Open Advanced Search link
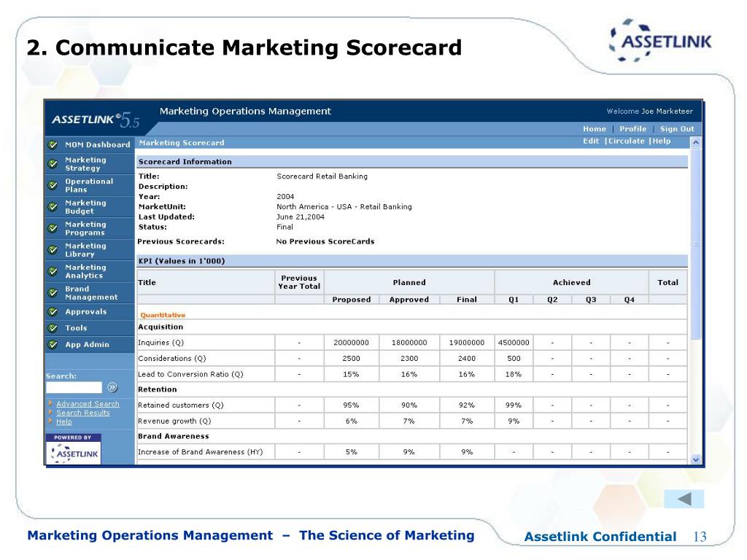This screenshot has width=747, height=560. (x=88, y=404)
